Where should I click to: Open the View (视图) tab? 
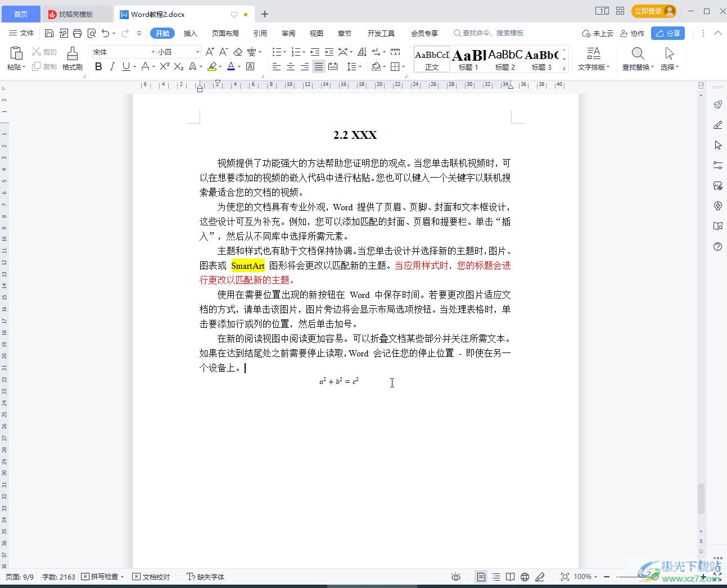[317, 33]
